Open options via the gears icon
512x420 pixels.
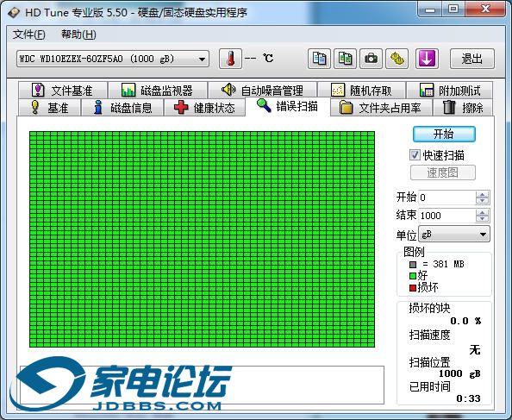click(397, 59)
